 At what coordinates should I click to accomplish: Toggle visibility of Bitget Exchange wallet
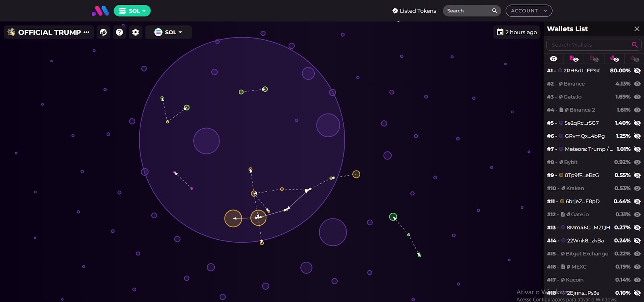pos(637,254)
